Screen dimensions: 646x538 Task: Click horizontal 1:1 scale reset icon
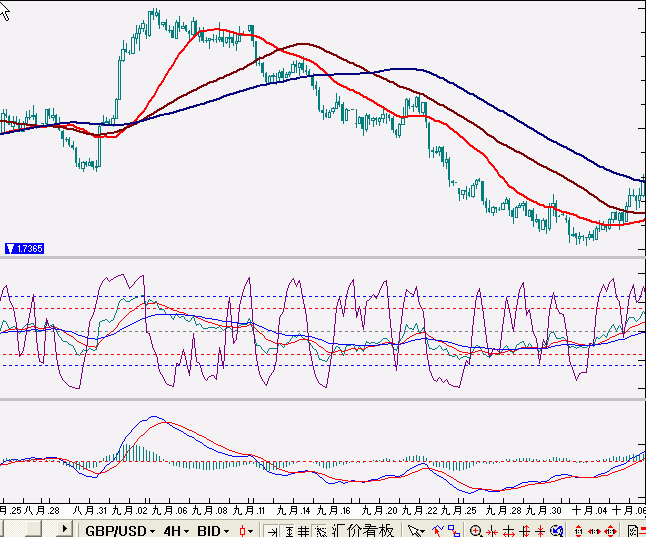coord(594,531)
